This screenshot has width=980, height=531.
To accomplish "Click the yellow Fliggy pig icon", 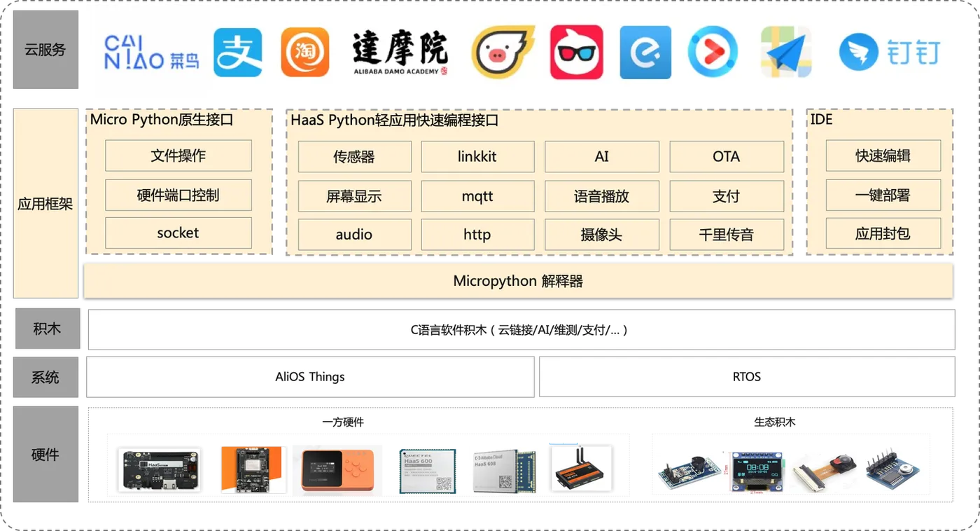I will (503, 52).
